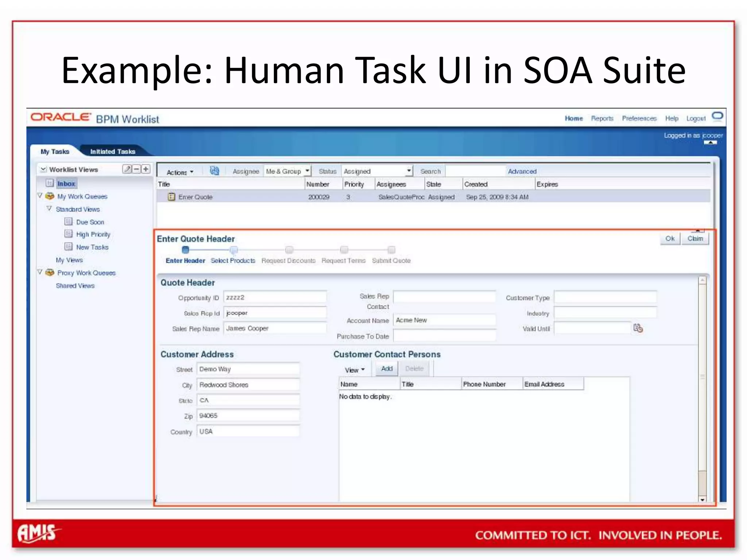Click the Select Products train step marker
Screen dimensions: 747x560
pyautogui.click(x=234, y=250)
